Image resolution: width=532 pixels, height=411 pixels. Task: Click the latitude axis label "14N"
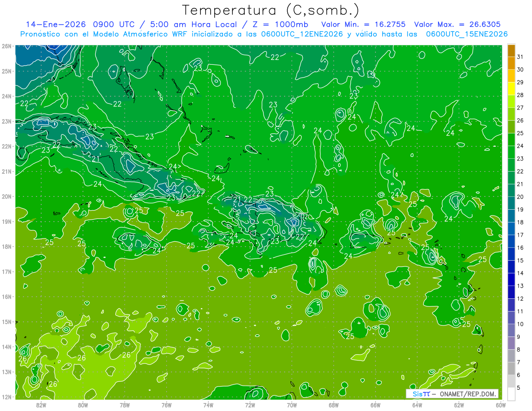[x=7, y=347]
